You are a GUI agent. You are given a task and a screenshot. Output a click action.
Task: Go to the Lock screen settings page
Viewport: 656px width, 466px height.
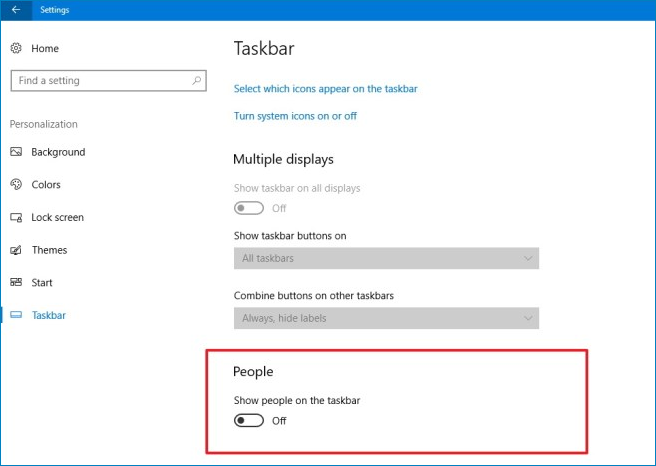(57, 218)
